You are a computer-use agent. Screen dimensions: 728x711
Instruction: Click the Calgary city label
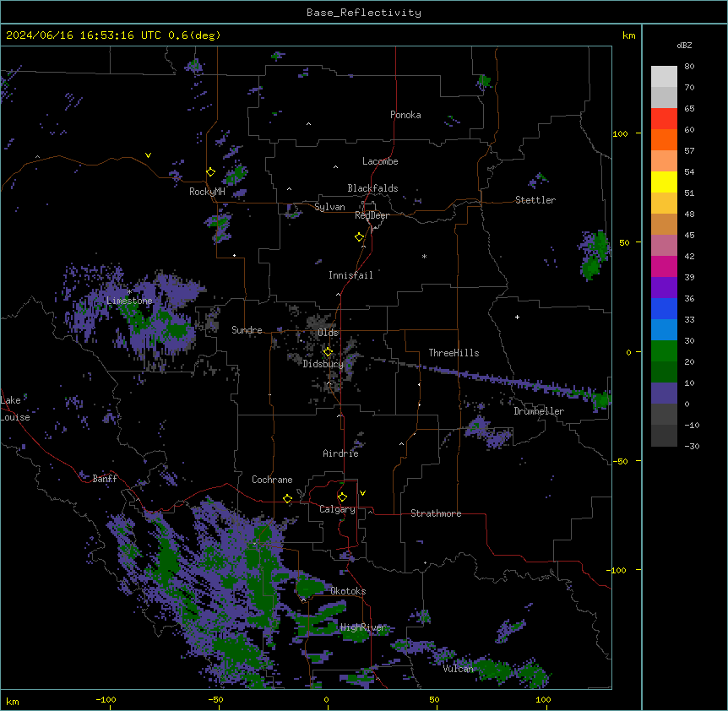[337, 509]
